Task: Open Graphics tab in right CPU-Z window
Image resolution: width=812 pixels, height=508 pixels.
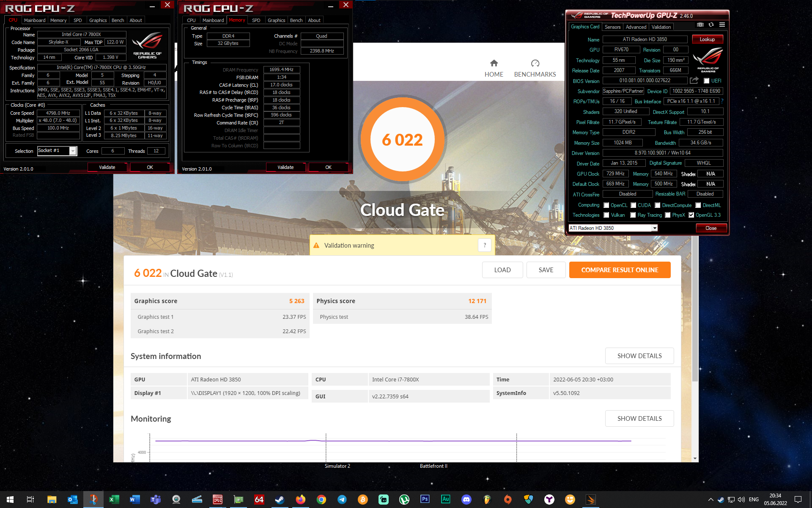Action: click(x=277, y=20)
